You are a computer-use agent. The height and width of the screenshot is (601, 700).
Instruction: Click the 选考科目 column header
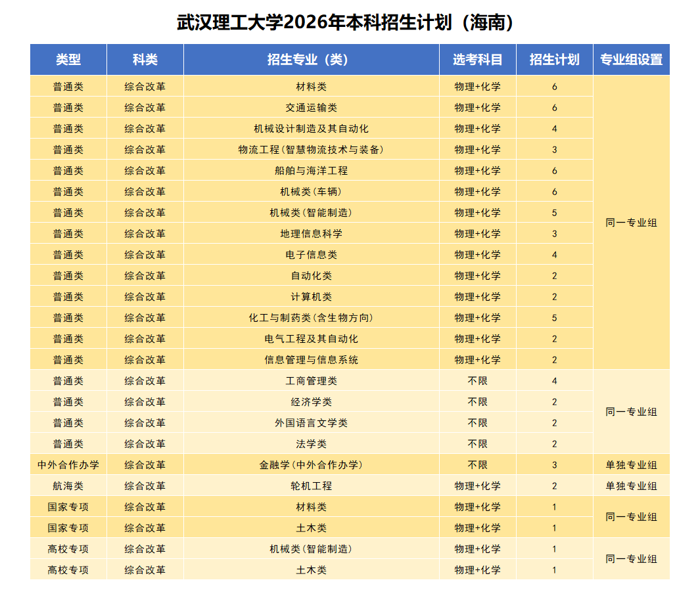click(x=478, y=59)
